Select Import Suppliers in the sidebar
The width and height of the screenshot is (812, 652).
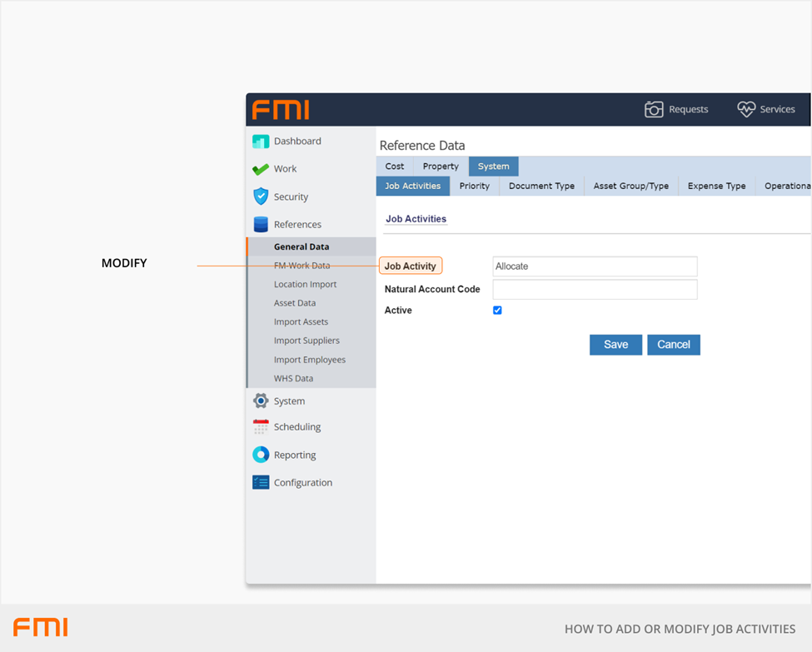(306, 341)
